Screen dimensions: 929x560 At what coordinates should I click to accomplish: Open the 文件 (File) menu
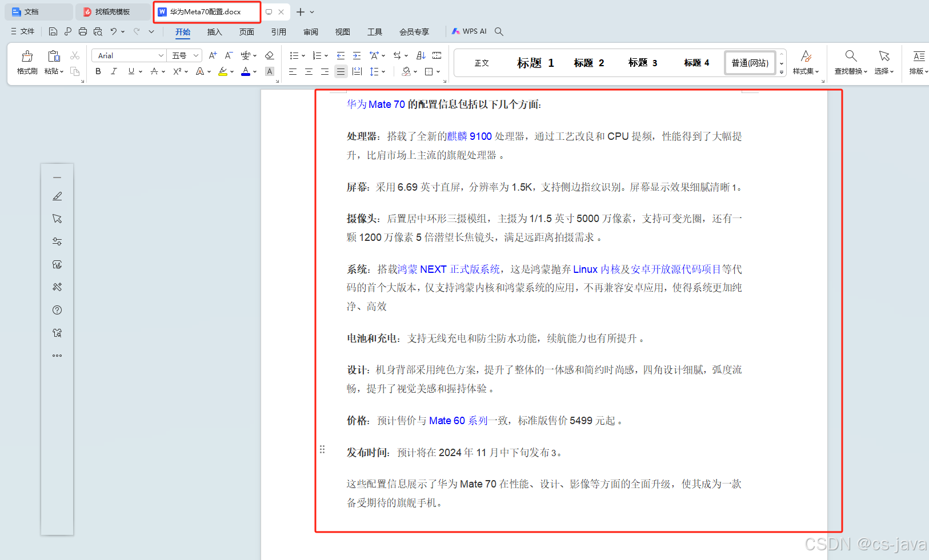tap(23, 31)
